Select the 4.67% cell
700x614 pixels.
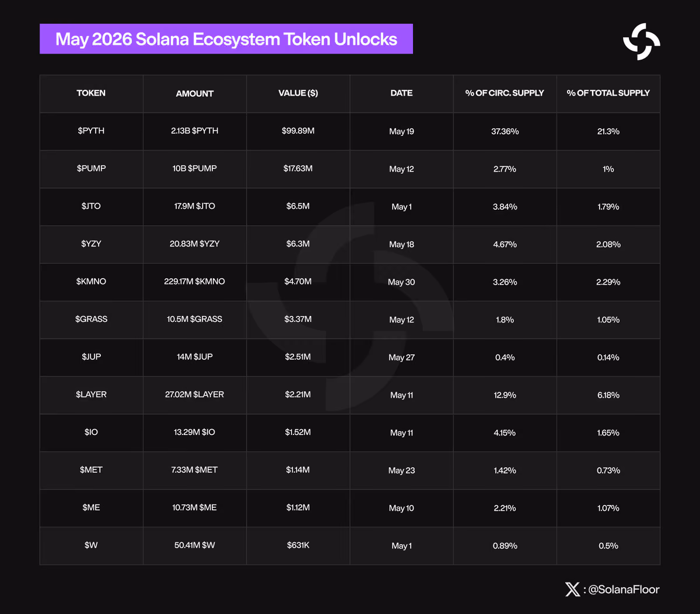coord(505,244)
